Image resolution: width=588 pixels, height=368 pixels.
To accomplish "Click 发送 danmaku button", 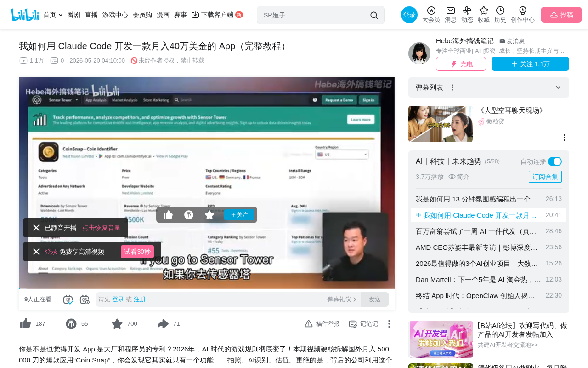I will click(x=375, y=299).
